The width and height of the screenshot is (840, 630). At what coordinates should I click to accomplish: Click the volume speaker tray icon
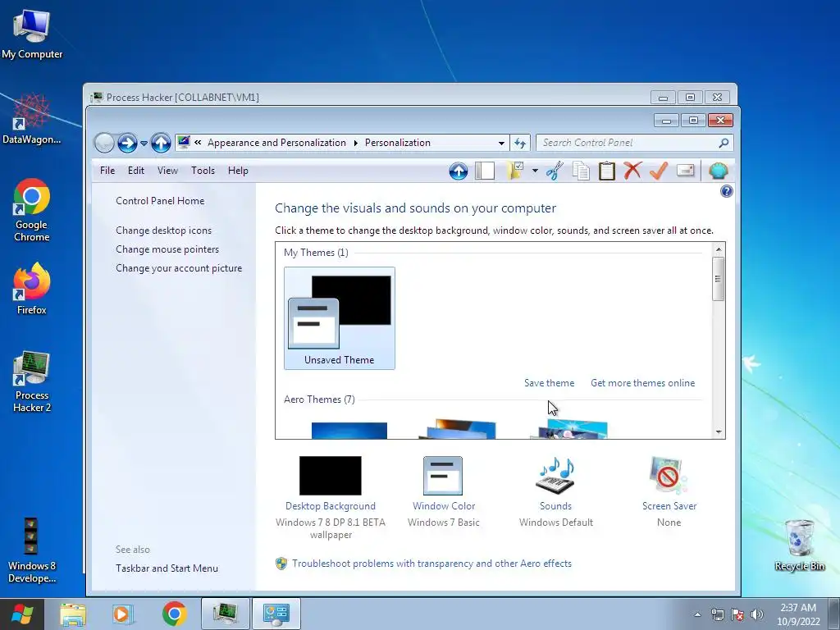(757, 614)
